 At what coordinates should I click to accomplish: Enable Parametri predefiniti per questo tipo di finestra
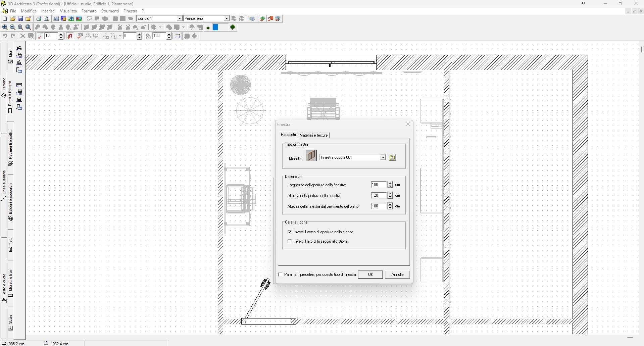click(x=280, y=275)
